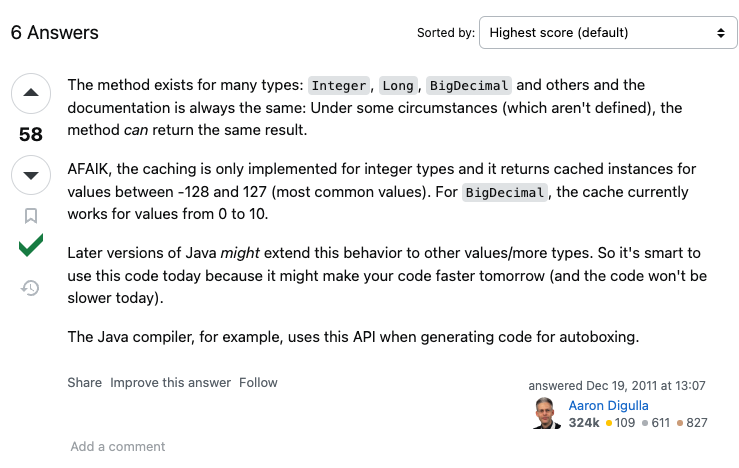This screenshot has height=468, width=739.
Task: Click the silver badge count 611
Action: click(x=656, y=423)
